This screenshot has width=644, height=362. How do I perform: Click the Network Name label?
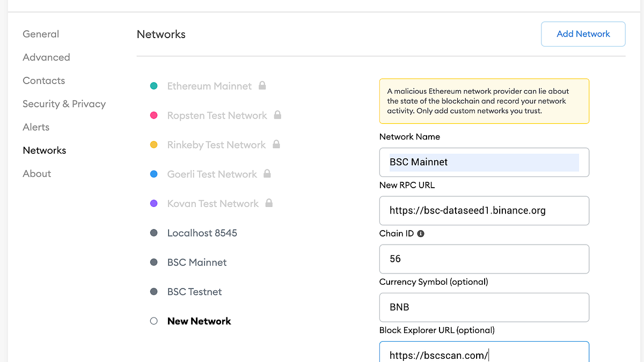pyautogui.click(x=409, y=137)
